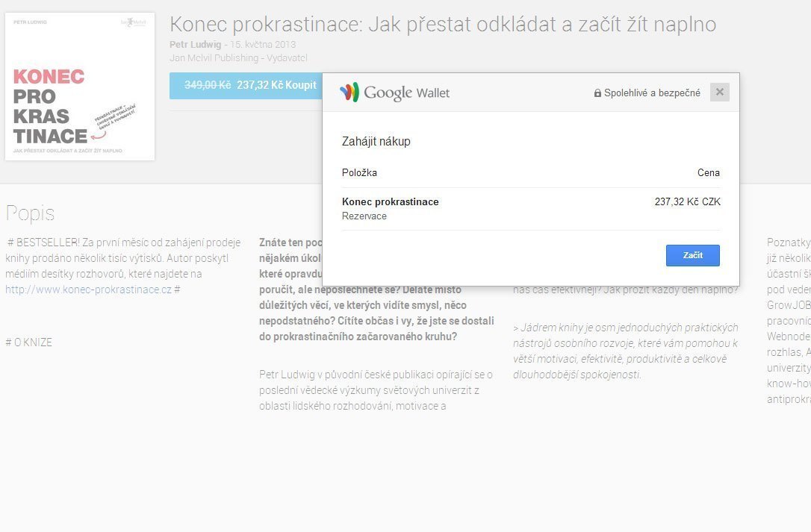The image size is (811, 532).
Task: Click the # O KNIZE text
Action: pos(29,342)
